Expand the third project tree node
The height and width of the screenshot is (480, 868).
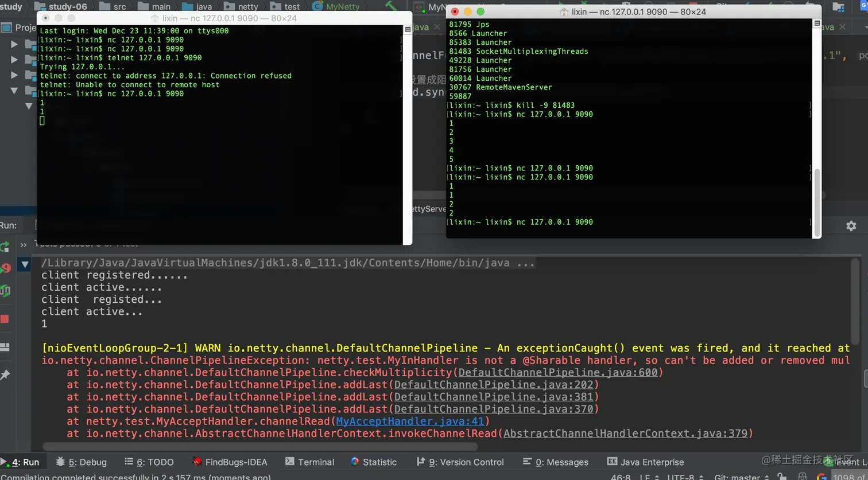point(14,75)
